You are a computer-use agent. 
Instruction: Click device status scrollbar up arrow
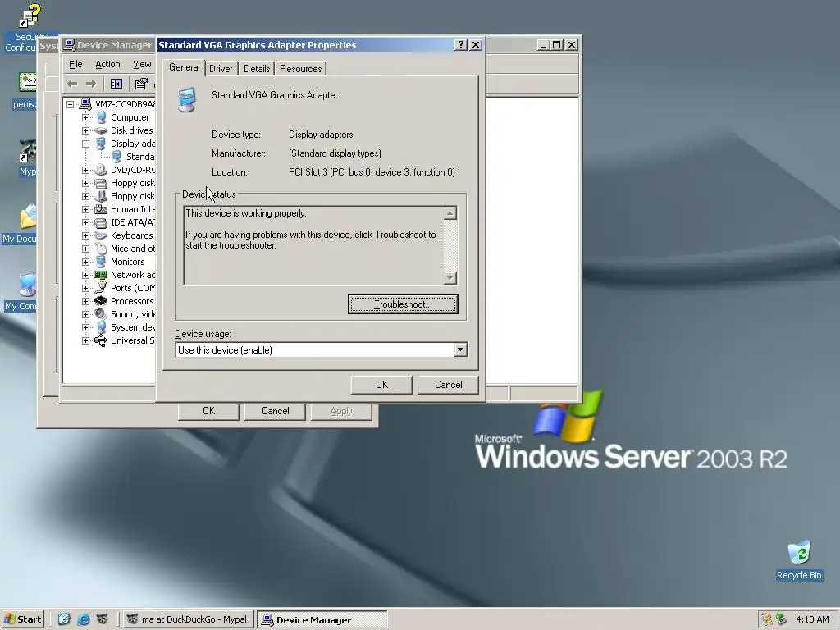click(x=450, y=213)
